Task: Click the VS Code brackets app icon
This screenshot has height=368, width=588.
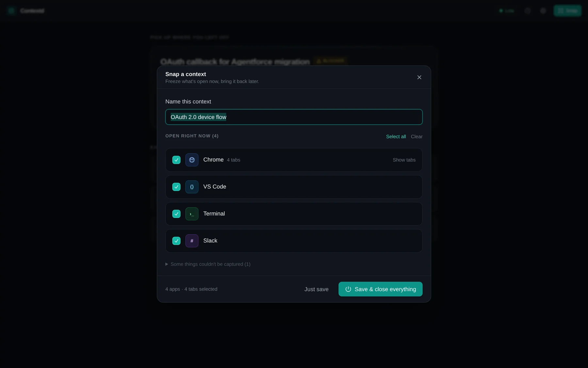Action: [192, 187]
